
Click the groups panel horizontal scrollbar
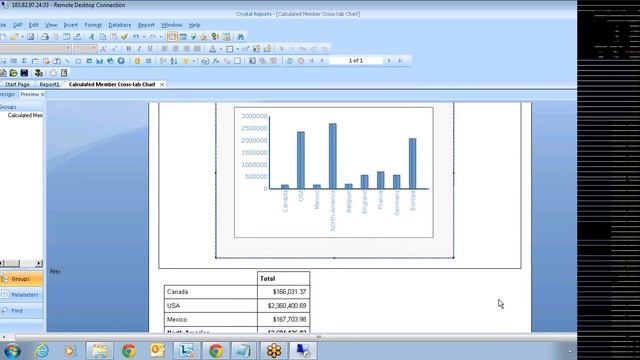click(21, 263)
